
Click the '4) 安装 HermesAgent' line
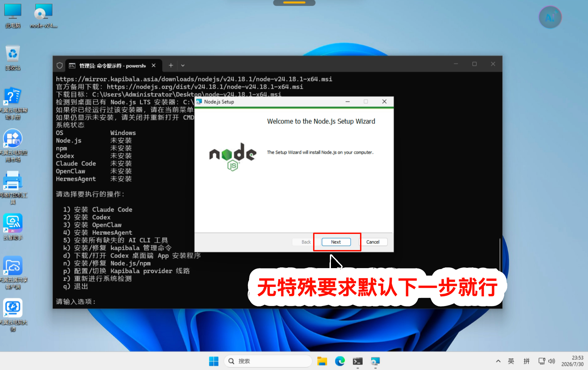pos(98,233)
